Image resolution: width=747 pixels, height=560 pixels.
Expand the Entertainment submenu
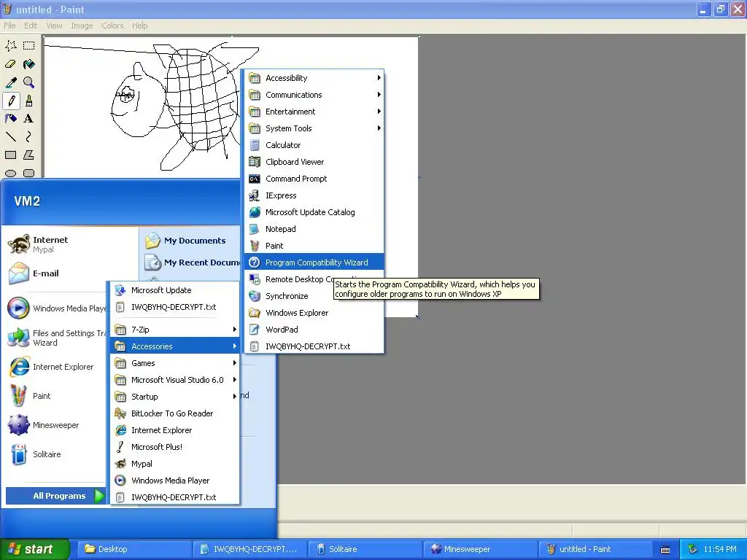pos(314,112)
